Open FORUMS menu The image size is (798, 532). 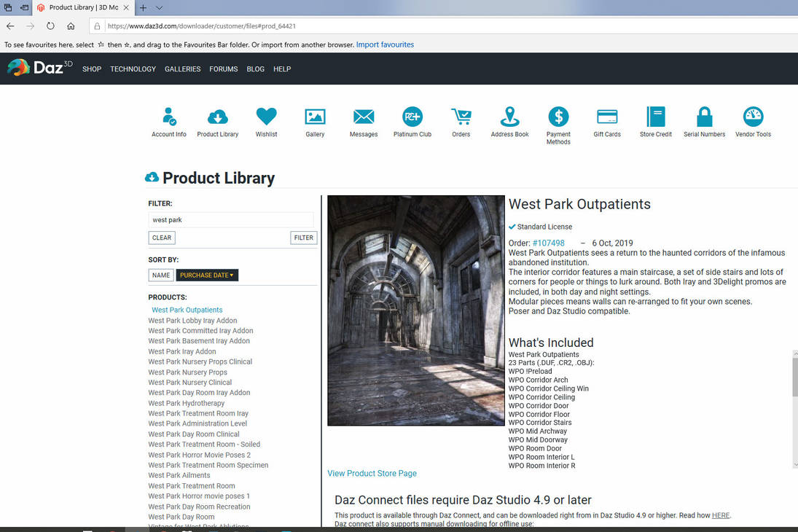224,69
